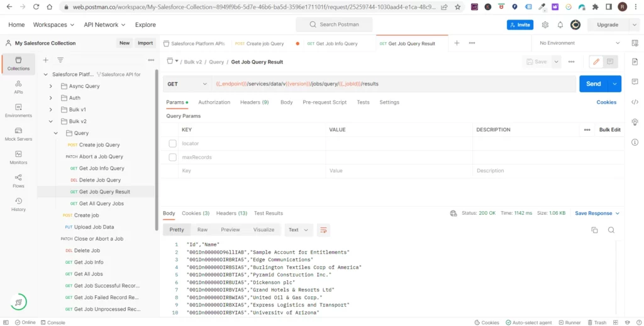Open the comments icon in right sidebar
This screenshot has height=326, width=644.
(x=635, y=82)
